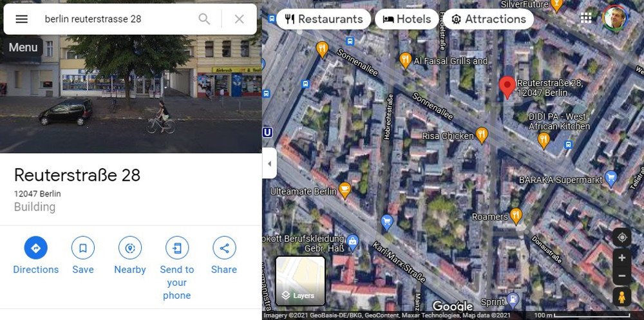
Task: Clear search with the X icon
Action: pos(239,19)
